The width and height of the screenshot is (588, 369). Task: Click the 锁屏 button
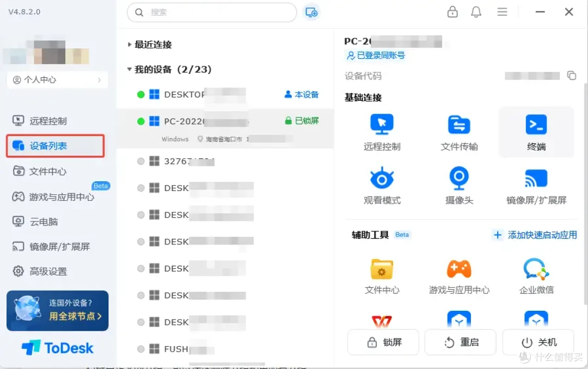383,342
